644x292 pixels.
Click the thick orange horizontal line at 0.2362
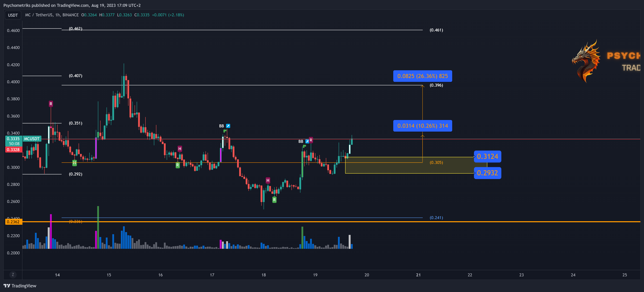point(331,222)
